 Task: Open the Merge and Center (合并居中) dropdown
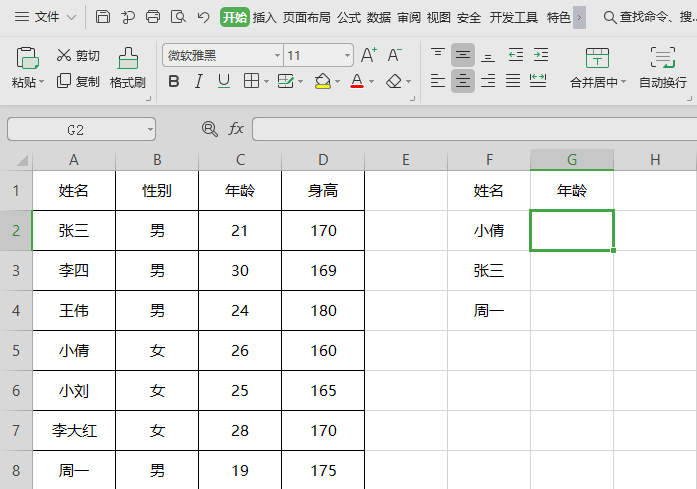click(x=597, y=82)
